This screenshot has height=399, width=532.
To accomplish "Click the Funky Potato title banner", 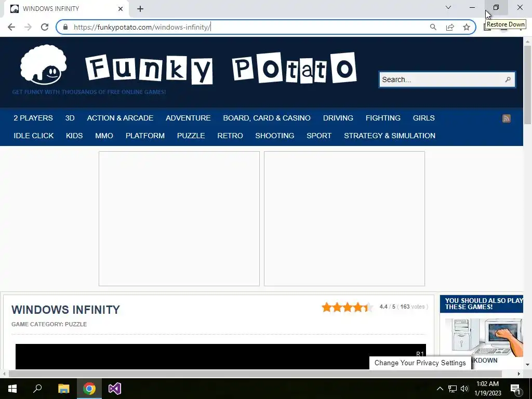I will coord(221,68).
